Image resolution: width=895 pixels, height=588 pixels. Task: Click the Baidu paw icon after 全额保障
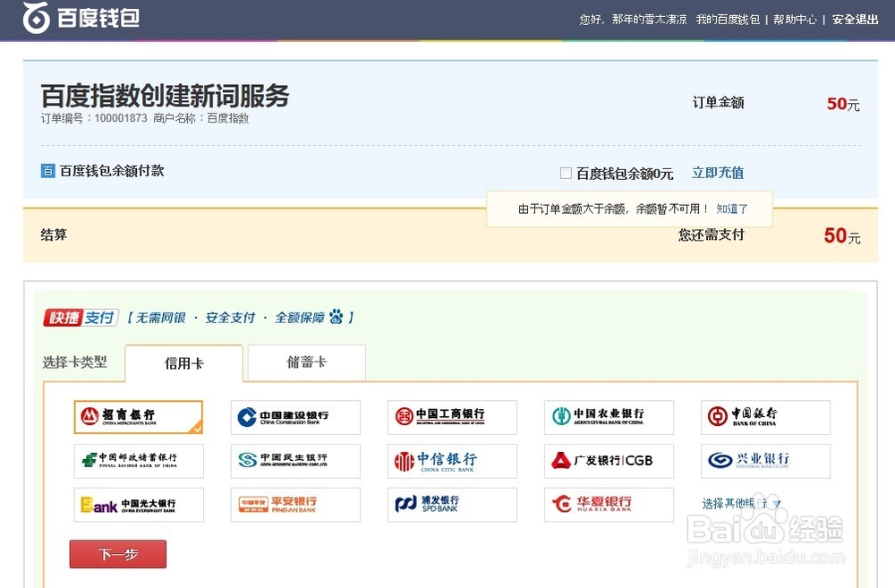pyautogui.click(x=337, y=316)
